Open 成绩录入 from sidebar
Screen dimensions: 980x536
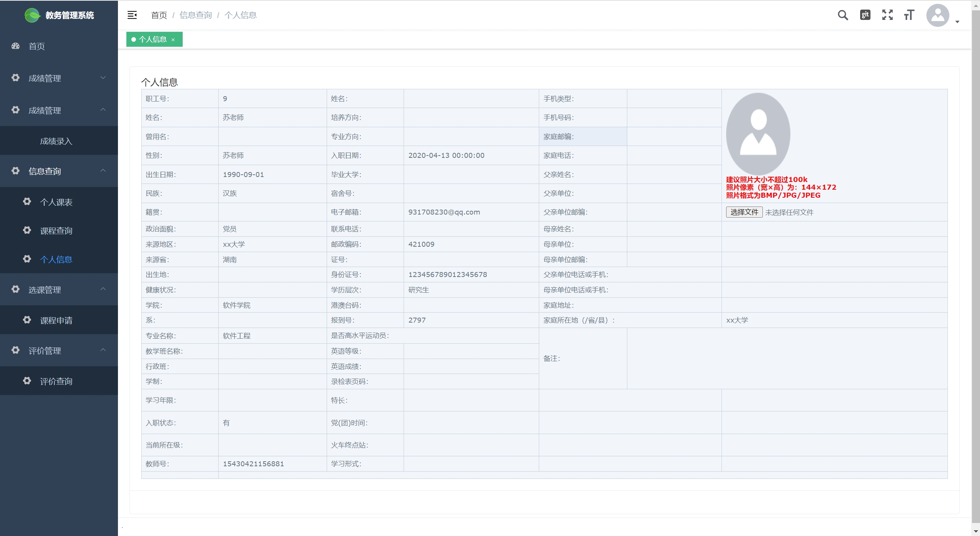[56, 141]
